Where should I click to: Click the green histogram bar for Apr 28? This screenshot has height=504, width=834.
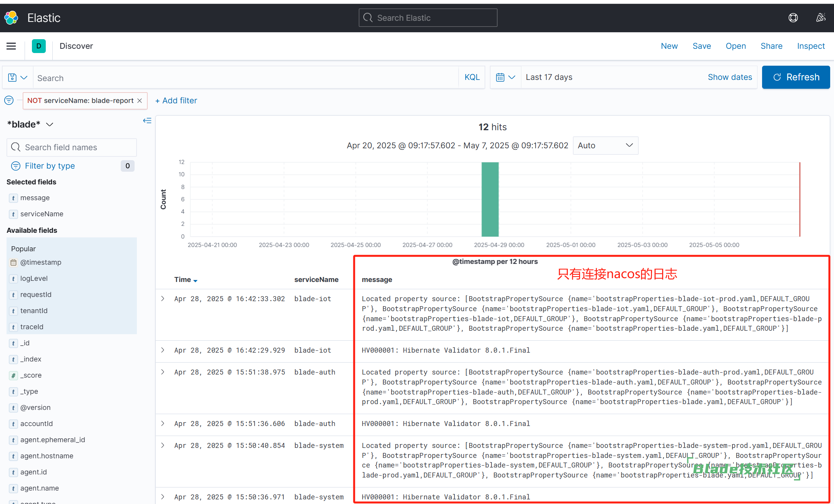490,199
